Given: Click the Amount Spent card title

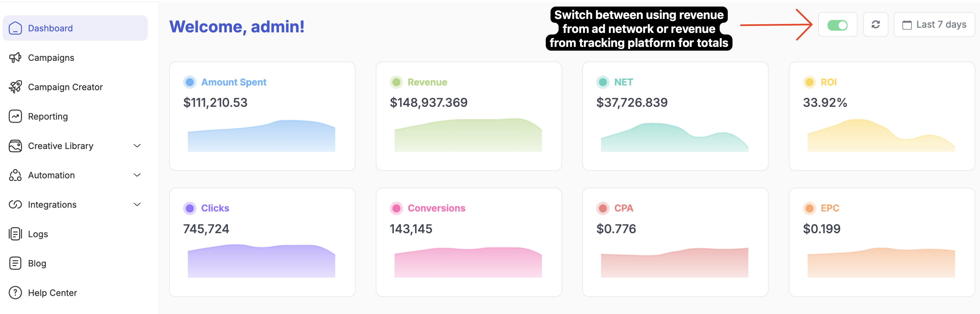Looking at the screenshot, I should tap(234, 82).
